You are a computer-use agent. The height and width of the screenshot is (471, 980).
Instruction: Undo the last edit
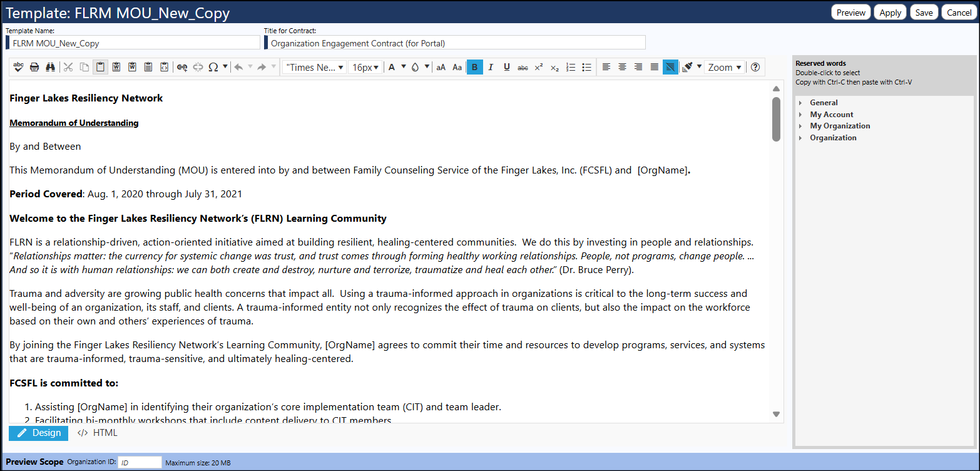click(238, 67)
